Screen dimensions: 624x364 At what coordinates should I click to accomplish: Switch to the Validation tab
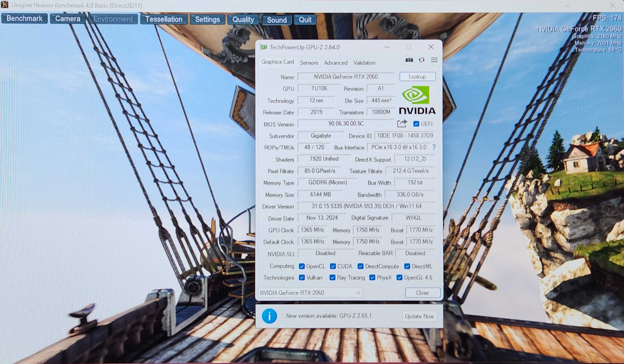(x=364, y=63)
